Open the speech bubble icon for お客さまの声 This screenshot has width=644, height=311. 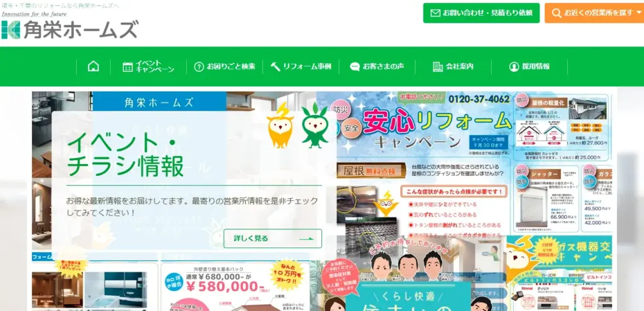[x=355, y=67]
